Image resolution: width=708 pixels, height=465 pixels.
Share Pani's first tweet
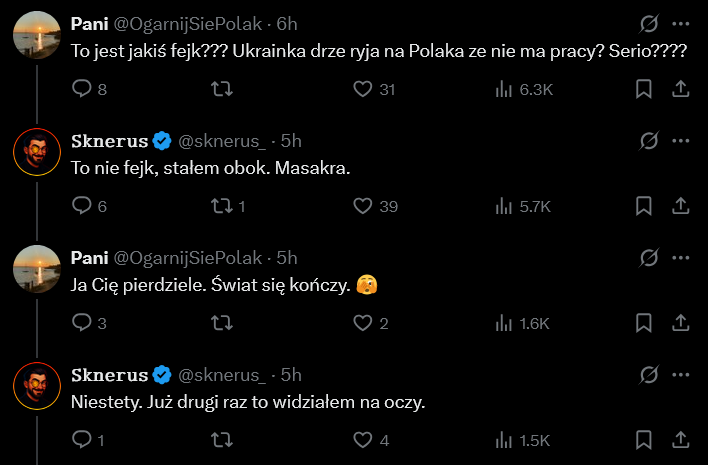pos(678,89)
